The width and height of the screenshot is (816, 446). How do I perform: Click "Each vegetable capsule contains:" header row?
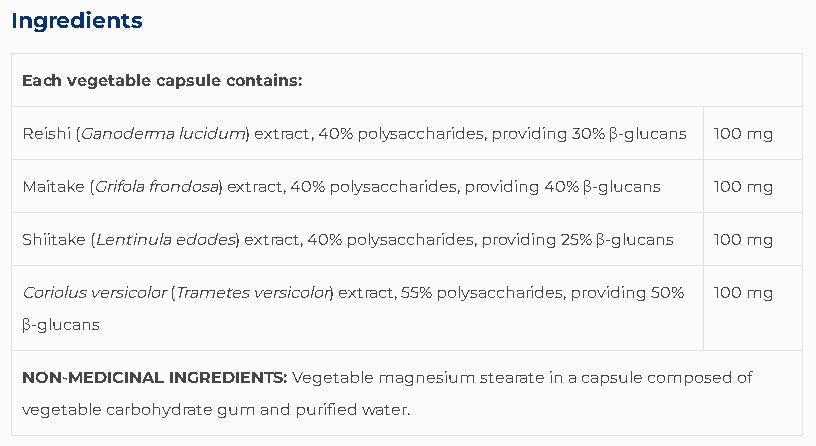click(x=162, y=80)
